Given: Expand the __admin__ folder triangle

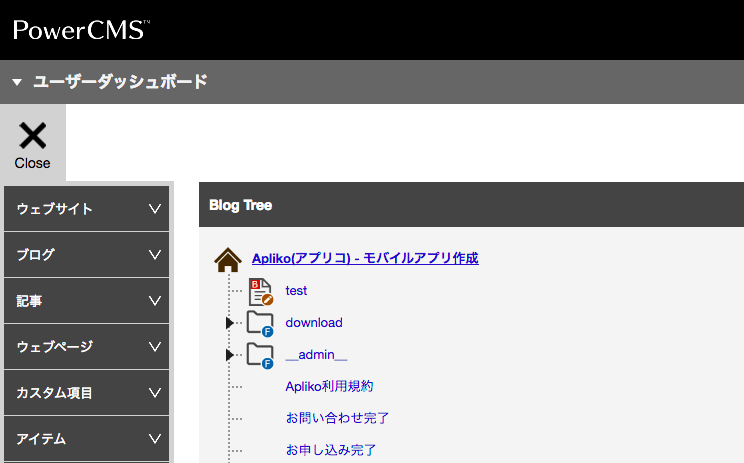Looking at the screenshot, I should pyautogui.click(x=230, y=355).
